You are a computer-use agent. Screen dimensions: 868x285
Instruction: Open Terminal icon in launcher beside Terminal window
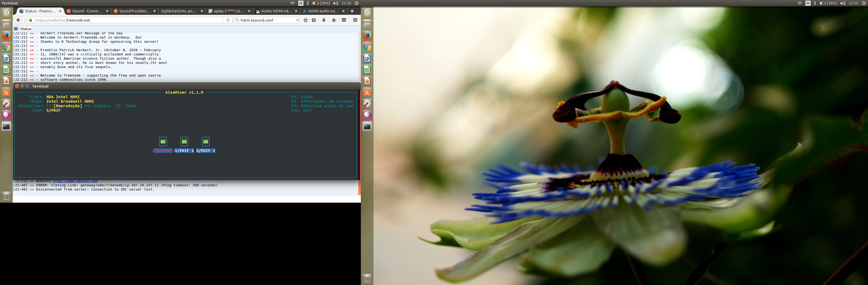(6, 126)
